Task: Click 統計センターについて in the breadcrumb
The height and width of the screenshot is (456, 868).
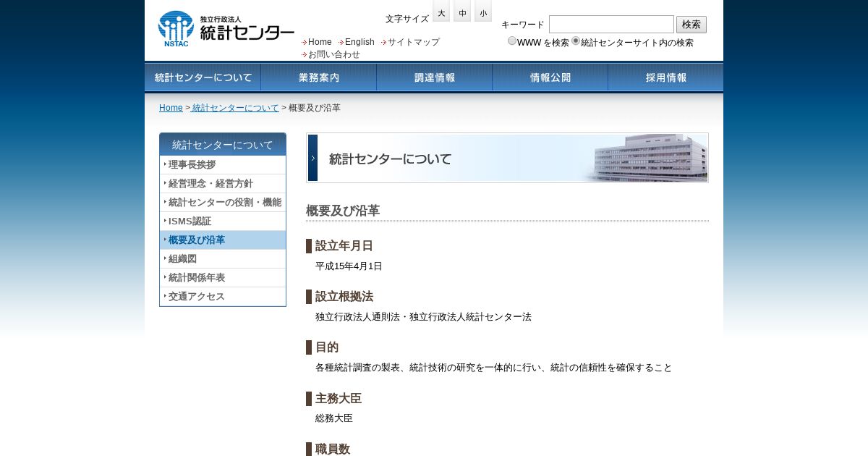Action: [236, 108]
